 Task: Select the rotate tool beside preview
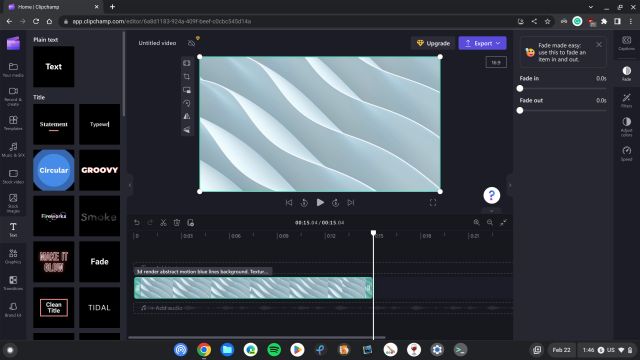click(x=187, y=103)
